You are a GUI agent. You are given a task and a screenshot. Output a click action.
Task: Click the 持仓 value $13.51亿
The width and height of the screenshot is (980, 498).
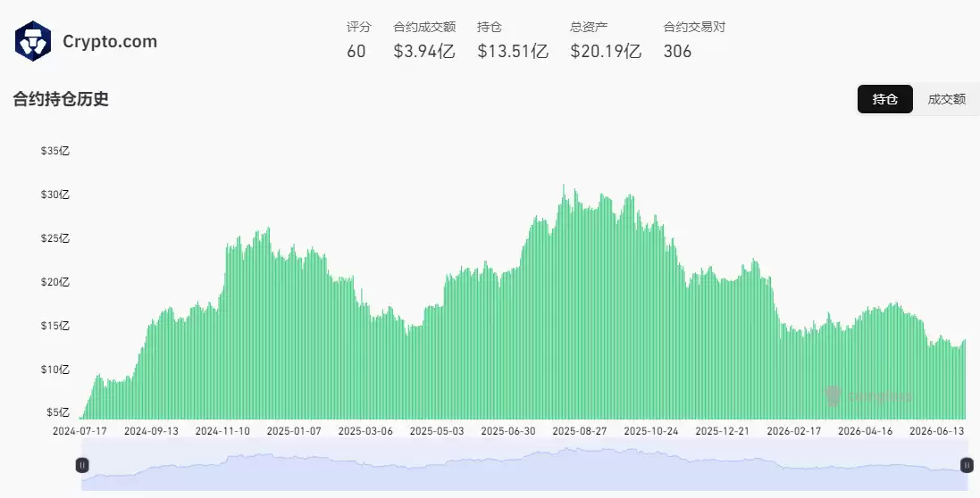click(513, 51)
